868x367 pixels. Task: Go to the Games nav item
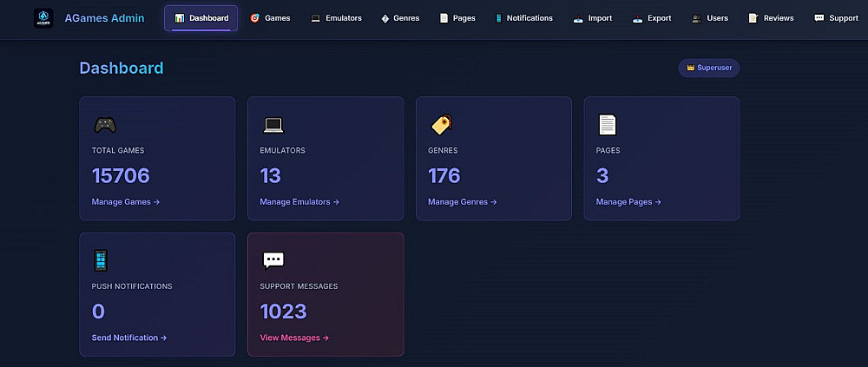tap(270, 18)
